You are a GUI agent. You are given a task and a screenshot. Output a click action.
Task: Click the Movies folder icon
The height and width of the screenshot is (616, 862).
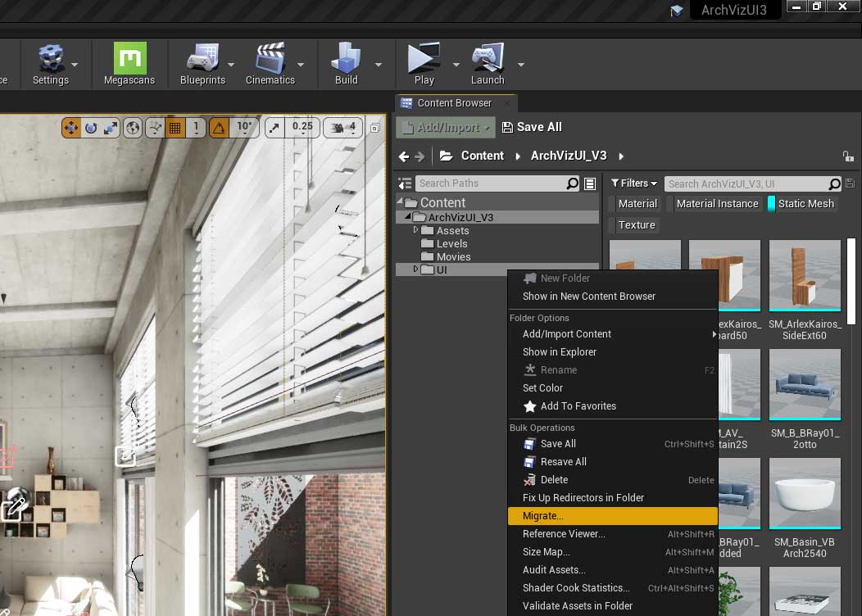[427, 256]
